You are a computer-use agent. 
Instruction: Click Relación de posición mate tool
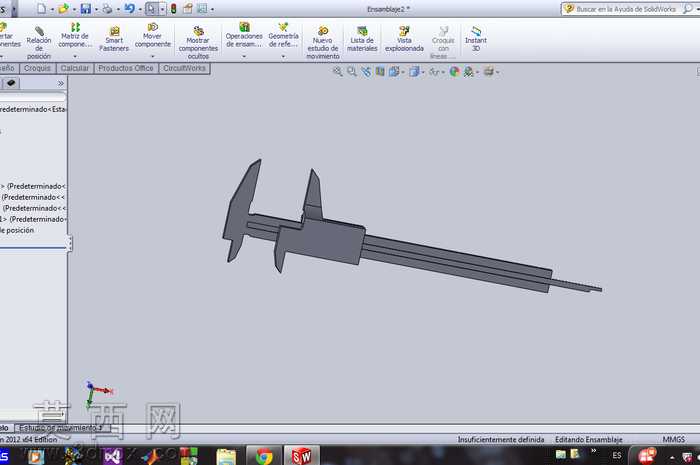[39, 43]
